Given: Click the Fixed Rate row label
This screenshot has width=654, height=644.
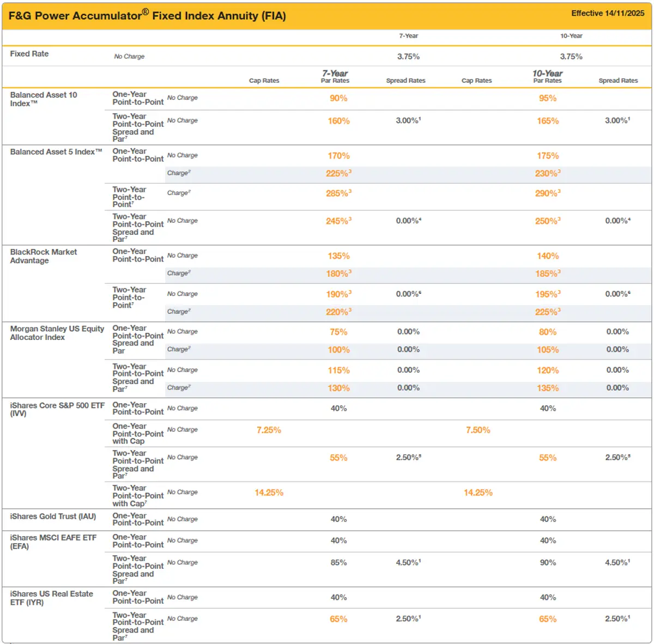Looking at the screenshot, I should 29,54.
